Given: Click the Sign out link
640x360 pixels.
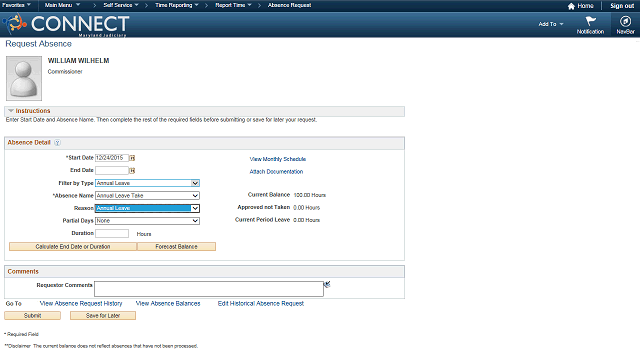Looking at the screenshot, I should [622, 6].
